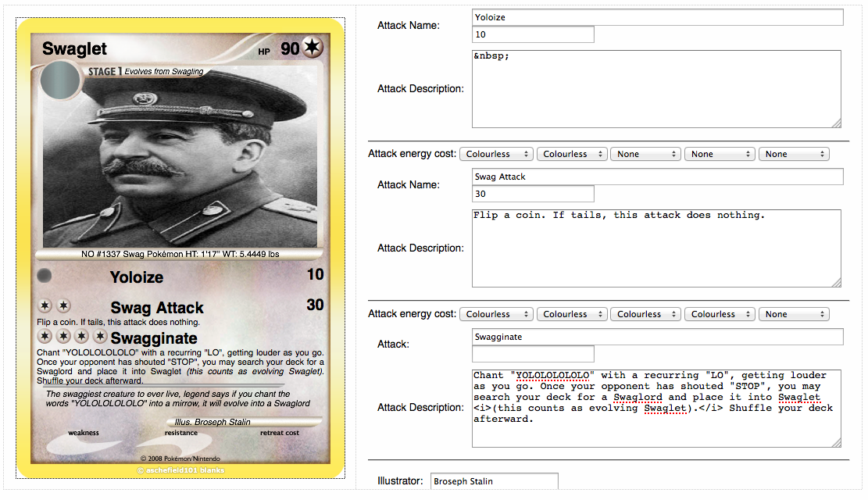
Task: Click 'aschefield101 blanks' credit text
Action: click(181, 470)
